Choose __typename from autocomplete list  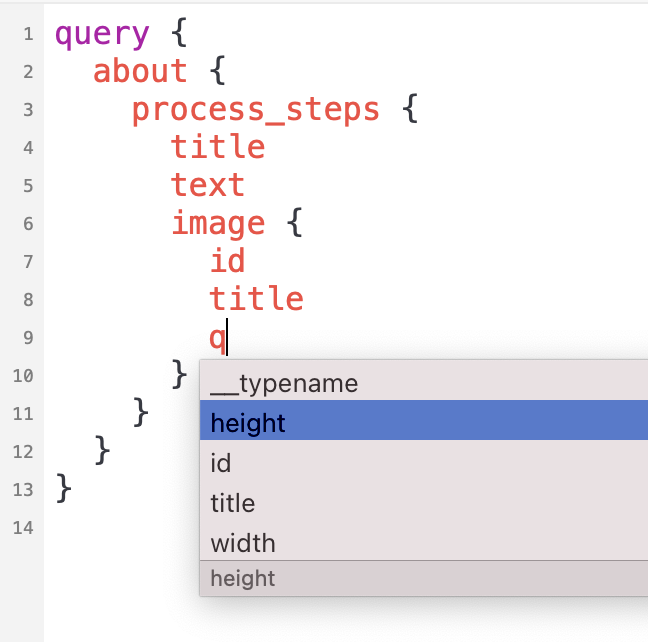coord(424,380)
